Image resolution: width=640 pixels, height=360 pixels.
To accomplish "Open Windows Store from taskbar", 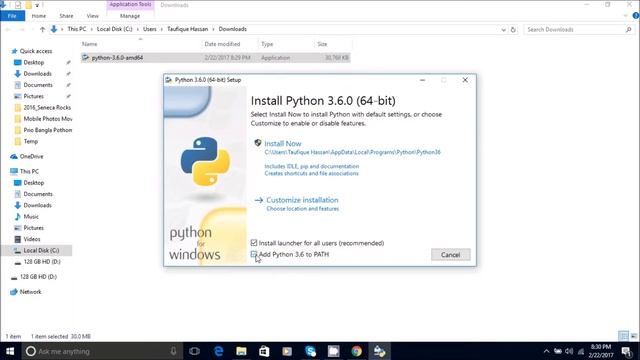I will pyautogui.click(x=264, y=351).
